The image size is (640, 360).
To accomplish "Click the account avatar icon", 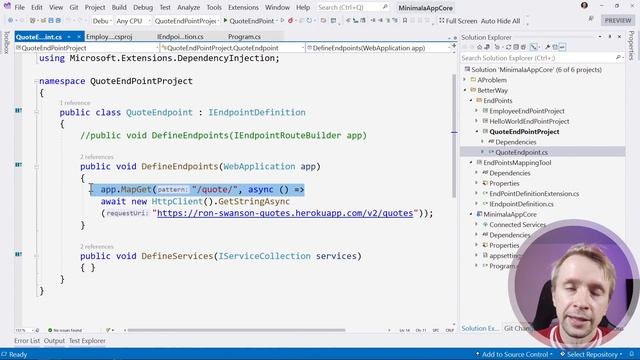I will point(584,5).
